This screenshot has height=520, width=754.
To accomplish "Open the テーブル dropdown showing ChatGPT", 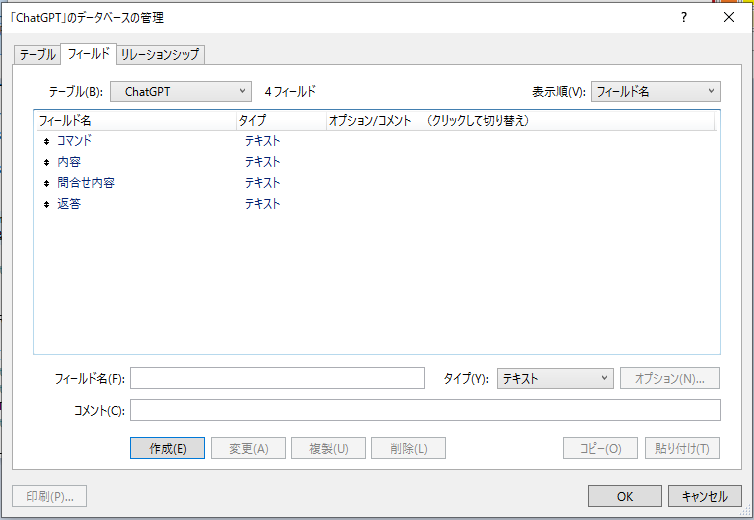I will (x=180, y=91).
